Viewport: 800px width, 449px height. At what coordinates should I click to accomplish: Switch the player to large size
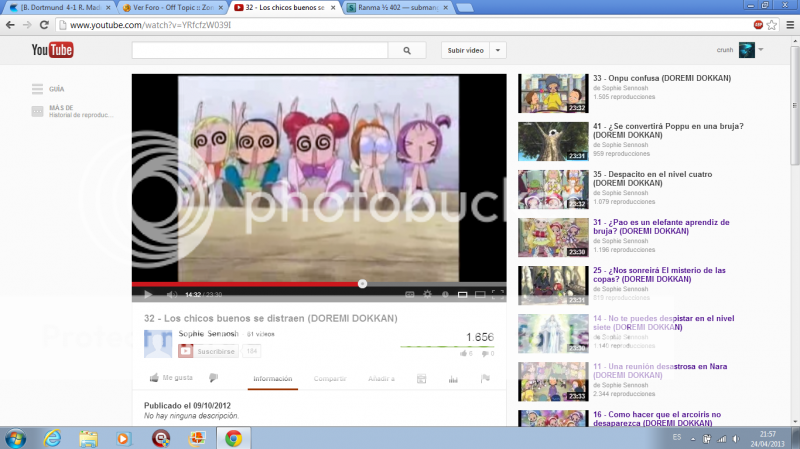[480, 294]
